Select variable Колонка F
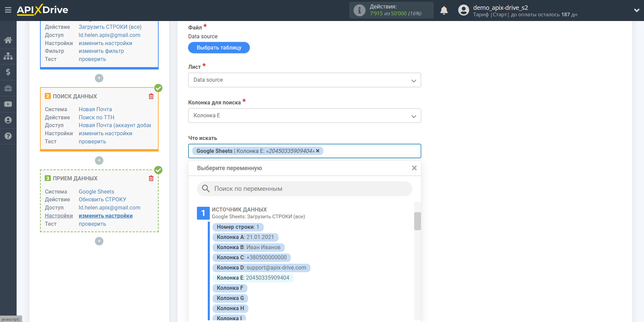Screen dimensions: 644x322 [x=230, y=288]
